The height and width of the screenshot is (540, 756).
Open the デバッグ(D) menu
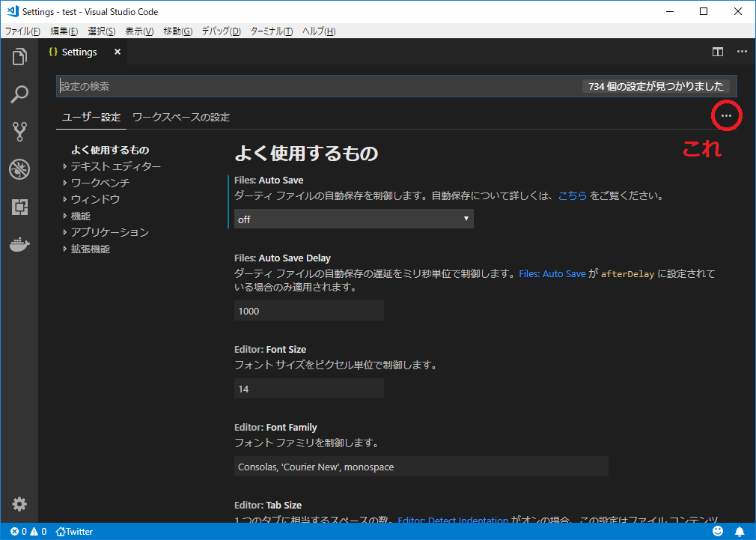coord(221,31)
